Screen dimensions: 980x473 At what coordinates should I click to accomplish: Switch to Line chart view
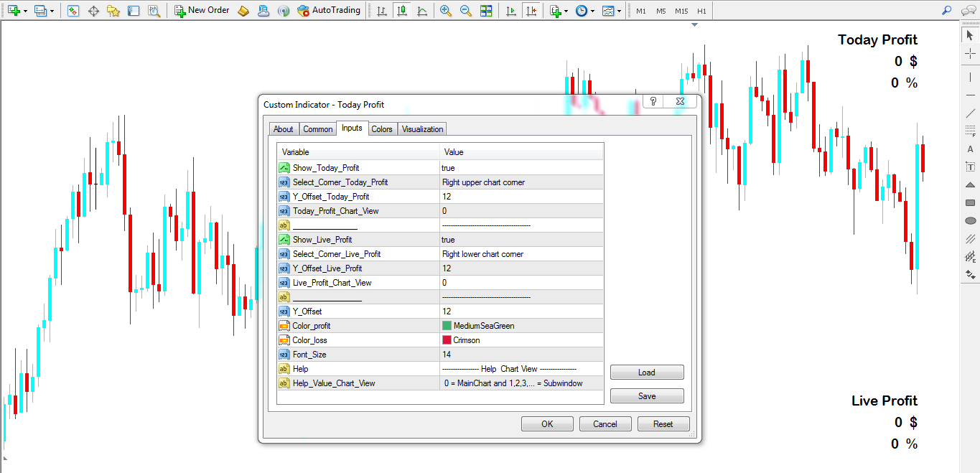click(423, 11)
